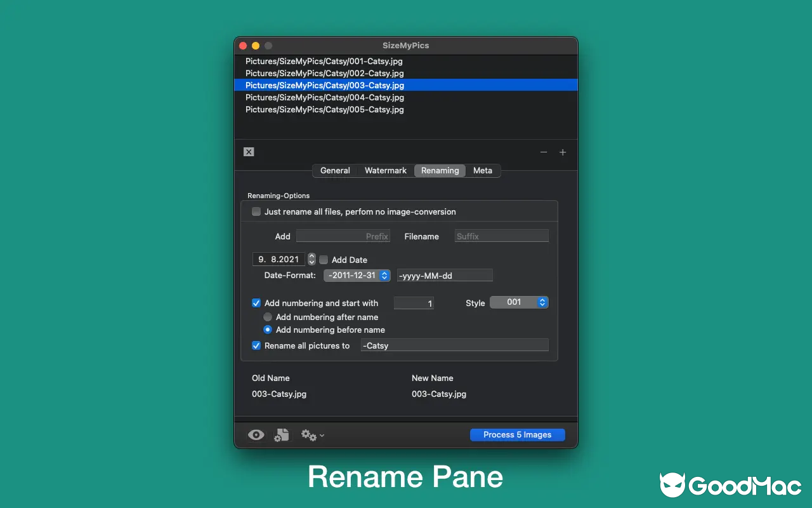The image size is (812, 508).
Task: Enable 'Just rename all files' checkbox
Action: (x=256, y=211)
